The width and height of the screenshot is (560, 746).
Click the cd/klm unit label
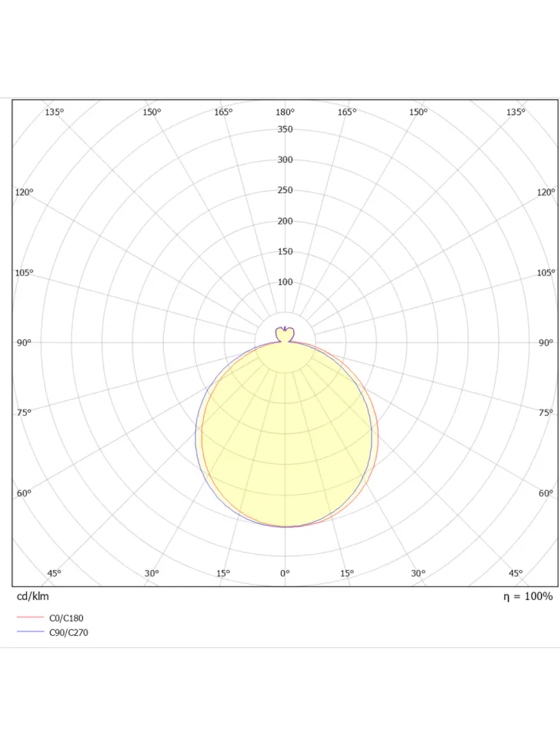click(x=33, y=596)
